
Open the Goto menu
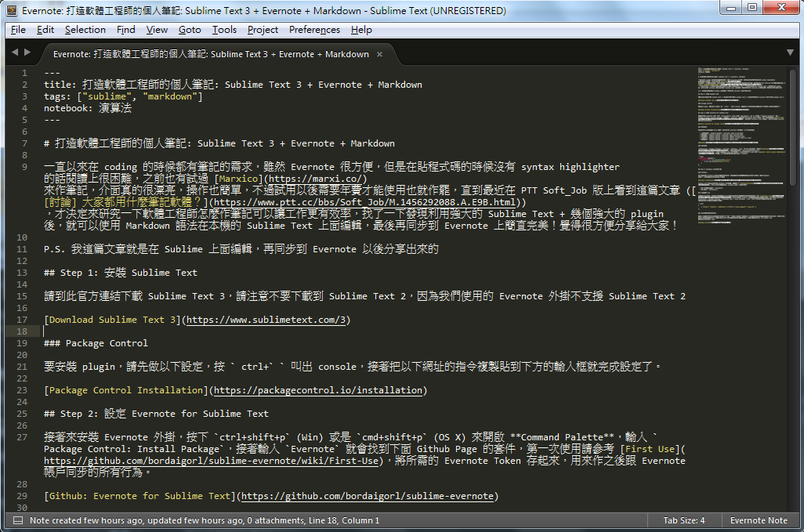190,30
